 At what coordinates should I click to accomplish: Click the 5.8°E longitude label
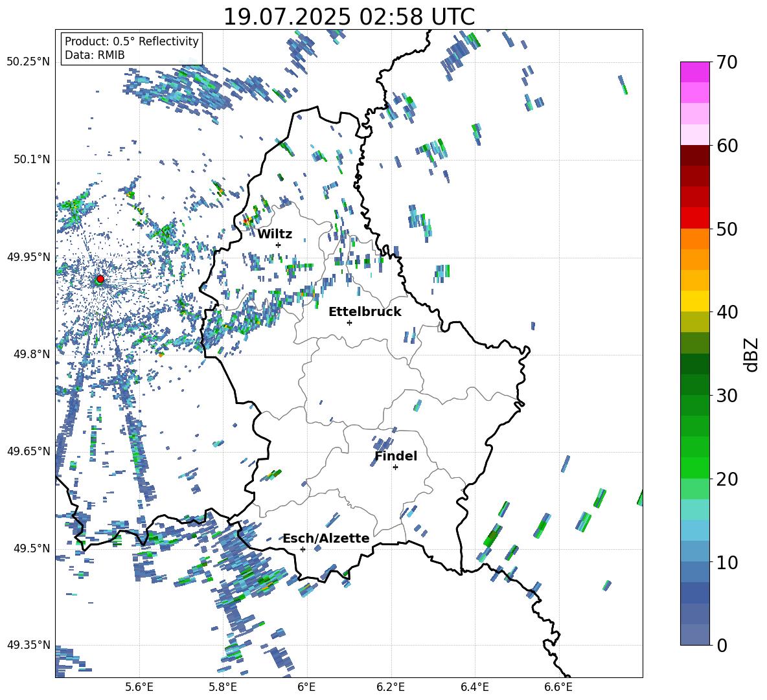point(223,687)
